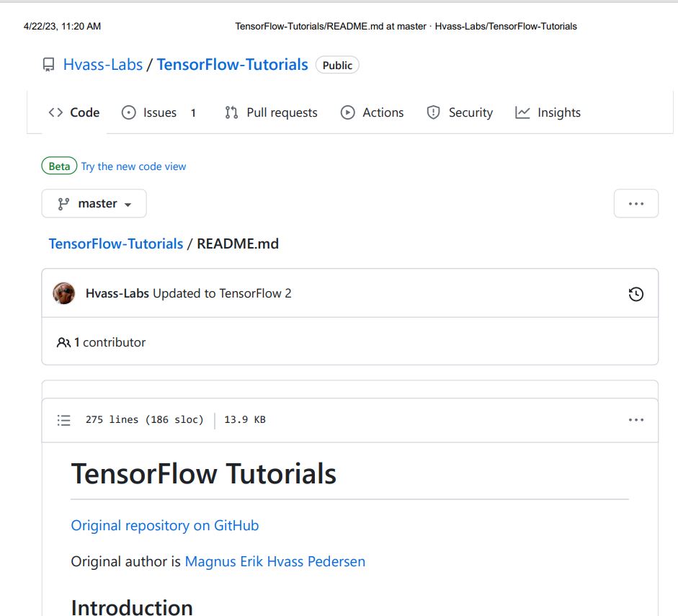Click the Issues count badge showing 1
The height and width of the screenshot is (616, 678).
pos(193,113)
